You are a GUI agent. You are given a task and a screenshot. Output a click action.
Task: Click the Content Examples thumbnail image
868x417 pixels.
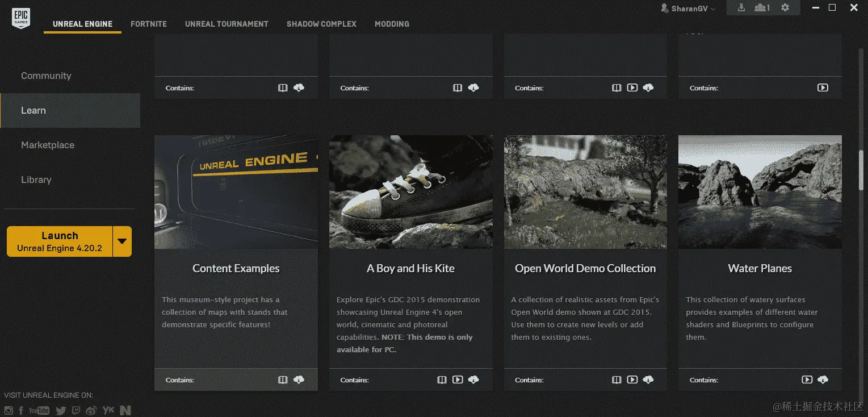pyautogui.click(x=236, y=192)
